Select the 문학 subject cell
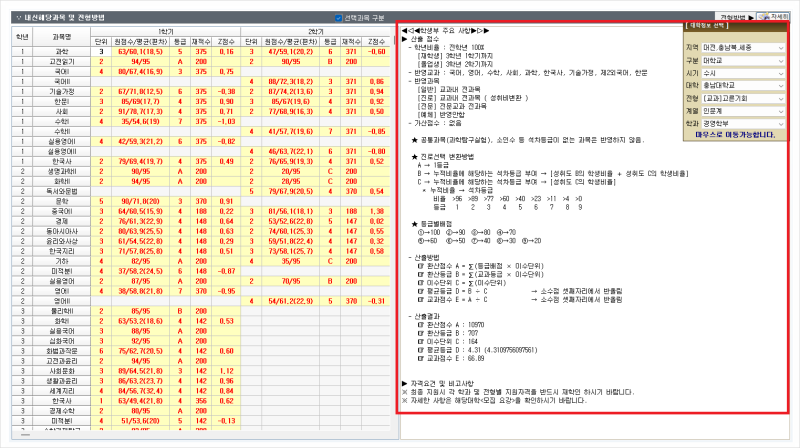The width and height of the screenshot is (800, 448). pos(62,201)
